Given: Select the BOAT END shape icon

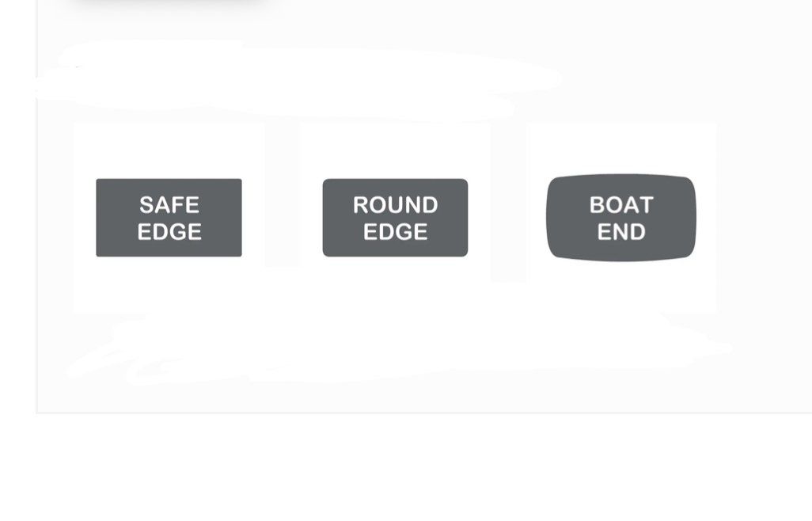Looking at the screenshot, I should [621, 218].
